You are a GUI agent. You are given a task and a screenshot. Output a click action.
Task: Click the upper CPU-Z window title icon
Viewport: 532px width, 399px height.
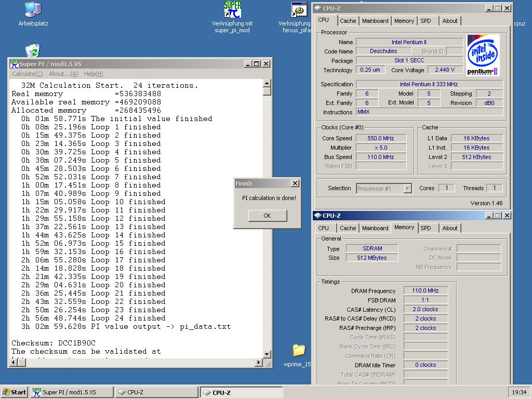tap(317, 8)
